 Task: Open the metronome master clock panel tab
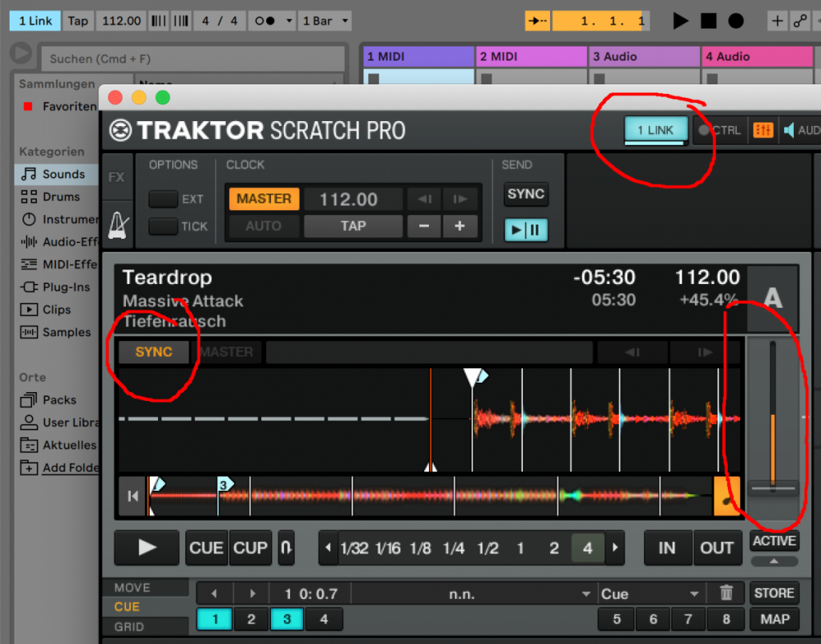[118, 225]
